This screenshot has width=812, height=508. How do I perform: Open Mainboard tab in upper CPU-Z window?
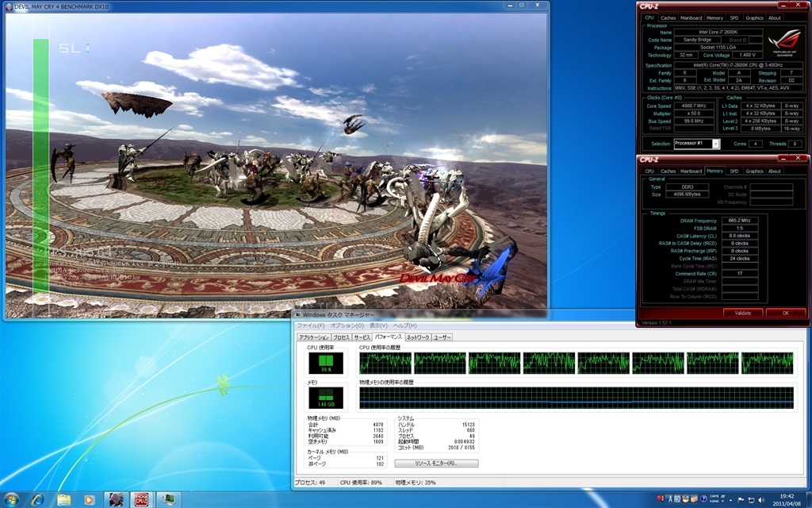(691, 17)
